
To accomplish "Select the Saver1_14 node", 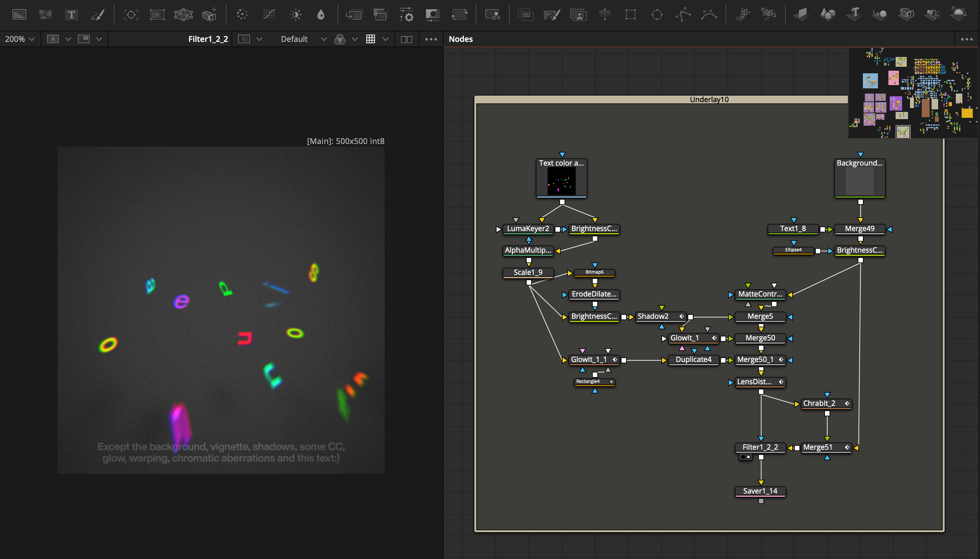I will pyautogui.click(x=760, y=491).
